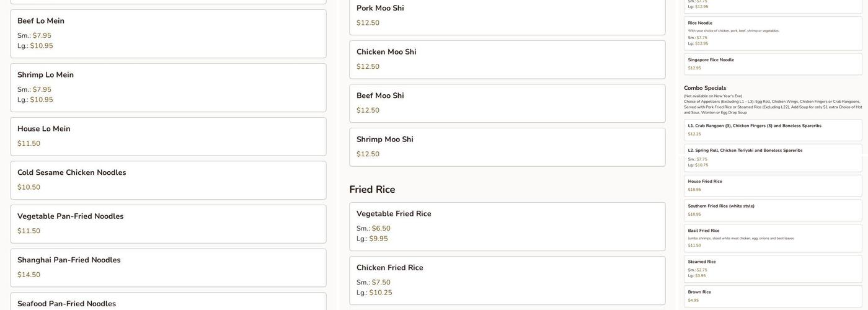Click the Combo Specials heading
The height and width of the screenshot is (310, 868).
tap(705, 88)
